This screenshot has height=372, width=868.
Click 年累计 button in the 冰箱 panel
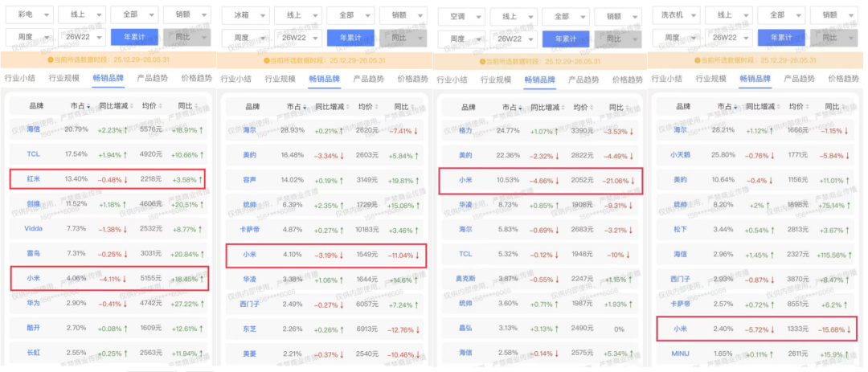pos(350,39)
